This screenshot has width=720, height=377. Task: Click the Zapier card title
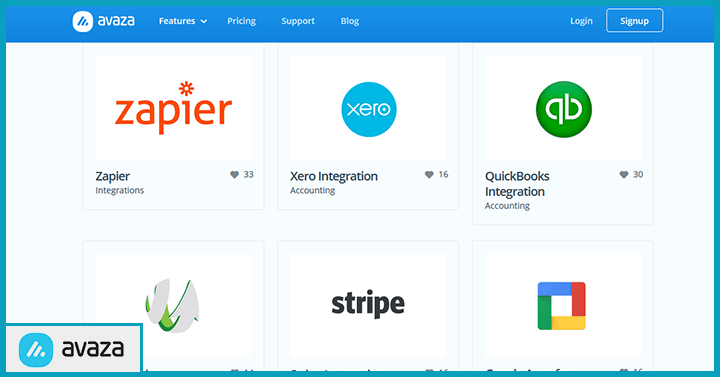pos(112,176)
